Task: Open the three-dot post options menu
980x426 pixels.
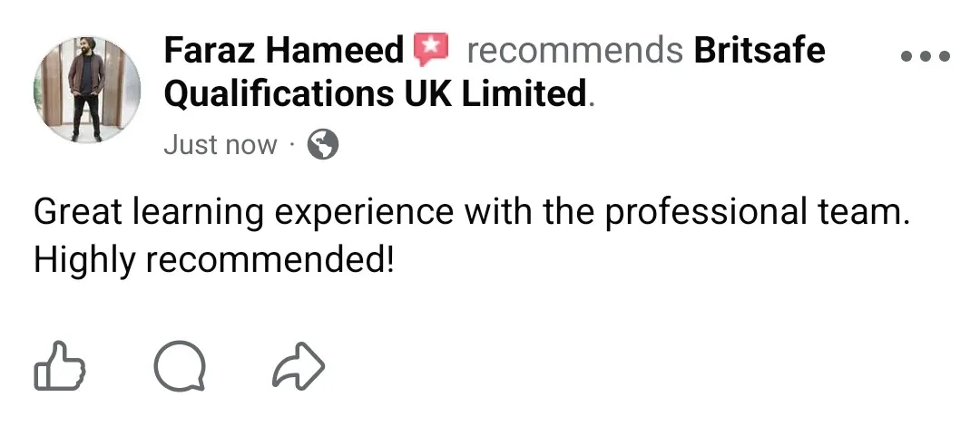Action: click(x=926, y=55)
